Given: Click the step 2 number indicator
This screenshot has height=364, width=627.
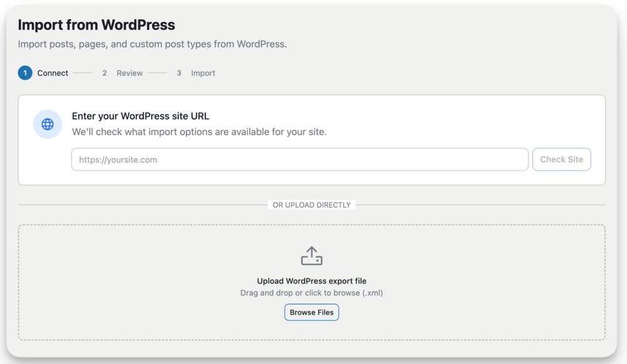Looking at the screenshot, I should tap(105, 73).
